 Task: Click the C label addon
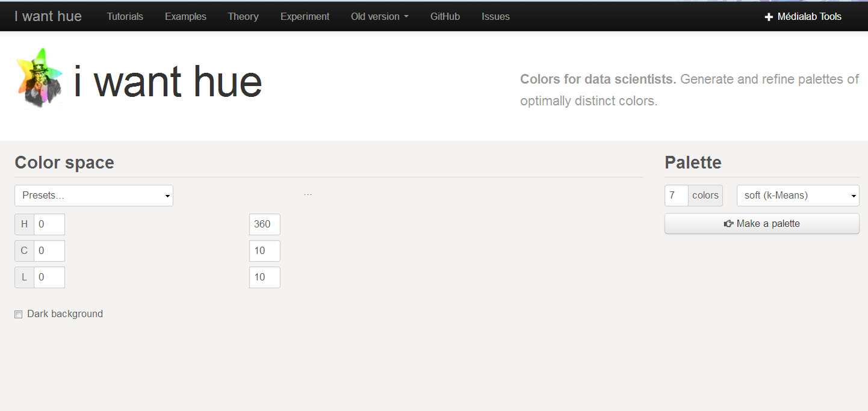pos(25,251)
